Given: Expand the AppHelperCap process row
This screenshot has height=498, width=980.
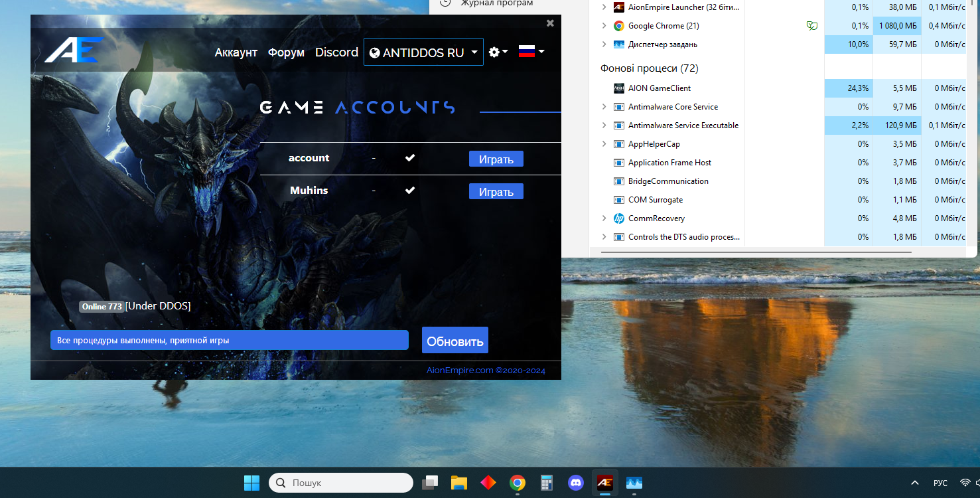Looking at the screenshot, I should click(604, 144).
